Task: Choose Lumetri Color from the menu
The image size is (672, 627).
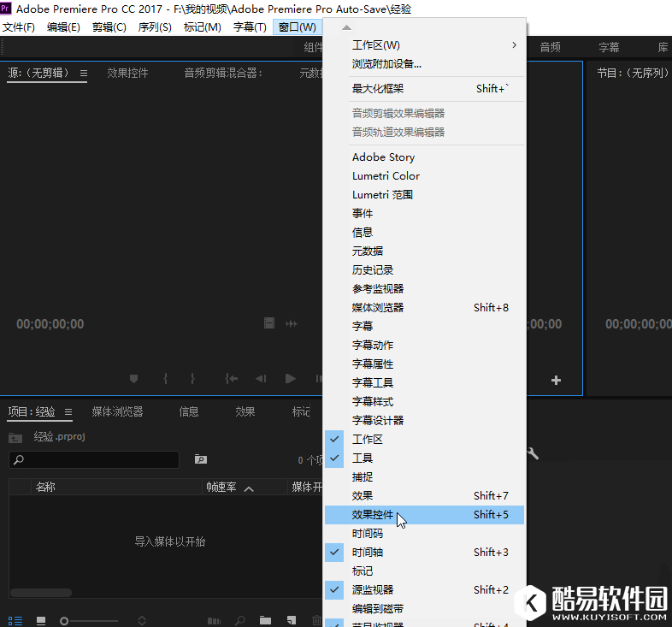Action: [424, 176]
